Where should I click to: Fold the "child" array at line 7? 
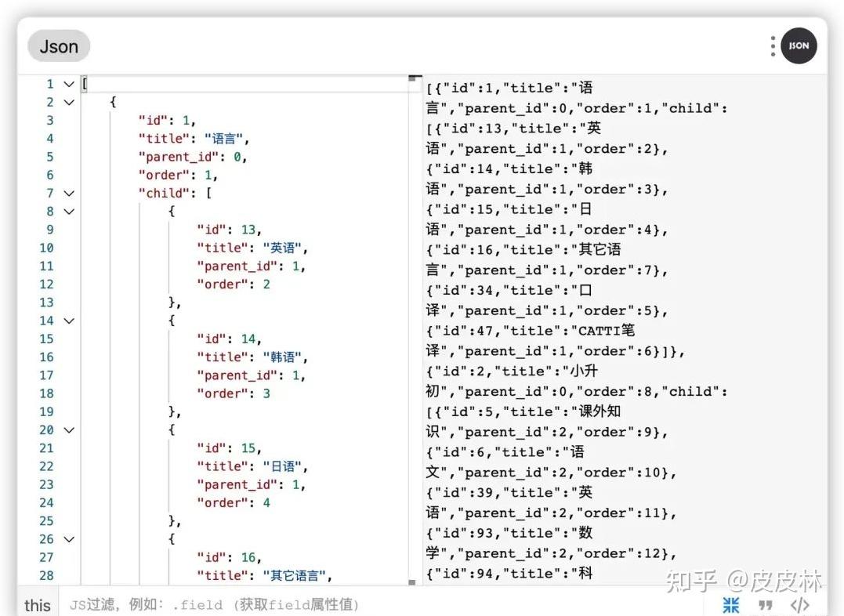coord(69,194)
